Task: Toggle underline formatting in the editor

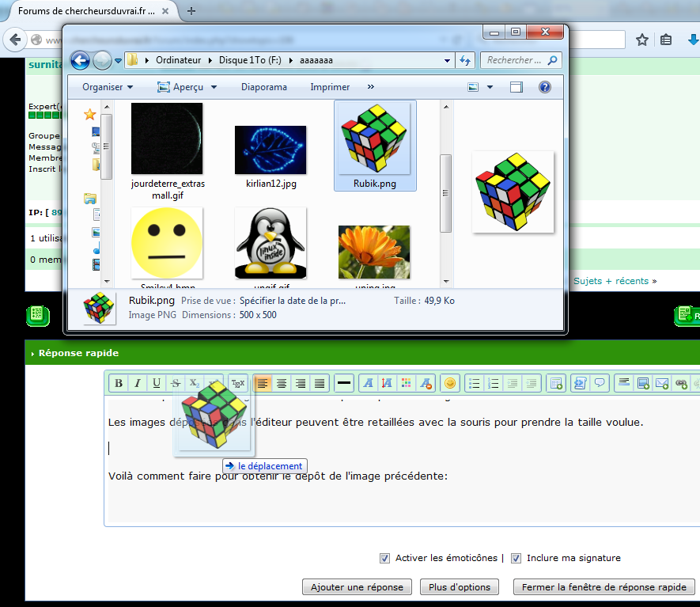Action: [x=157, y=383]
